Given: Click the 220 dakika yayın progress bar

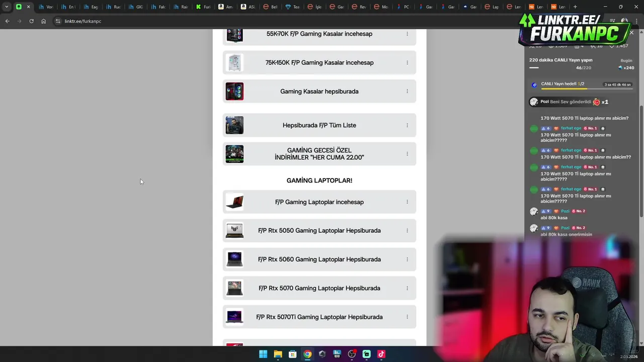Looking at the screenshot, I should tap(534, 67).
